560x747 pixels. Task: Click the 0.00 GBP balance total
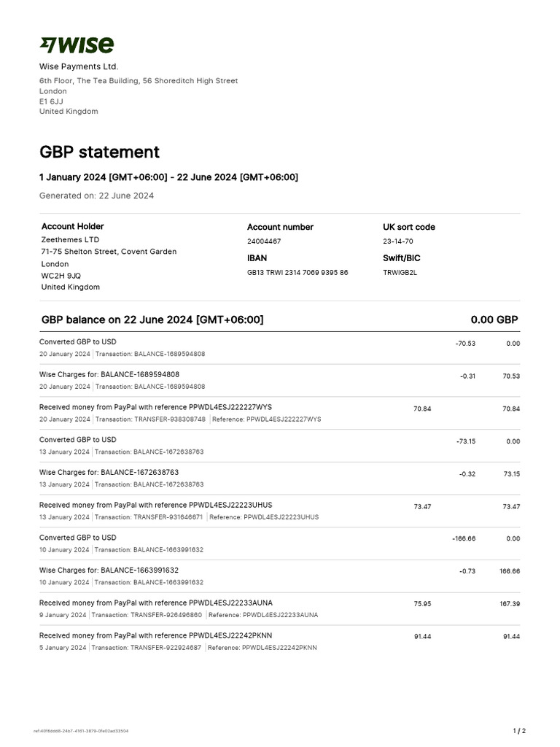click(494, 320)
